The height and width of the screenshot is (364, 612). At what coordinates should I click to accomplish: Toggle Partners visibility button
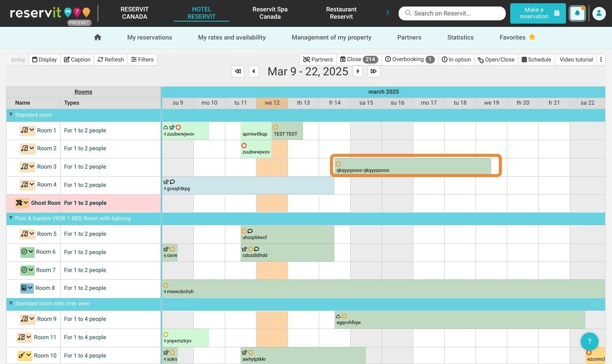coord(318,59)
